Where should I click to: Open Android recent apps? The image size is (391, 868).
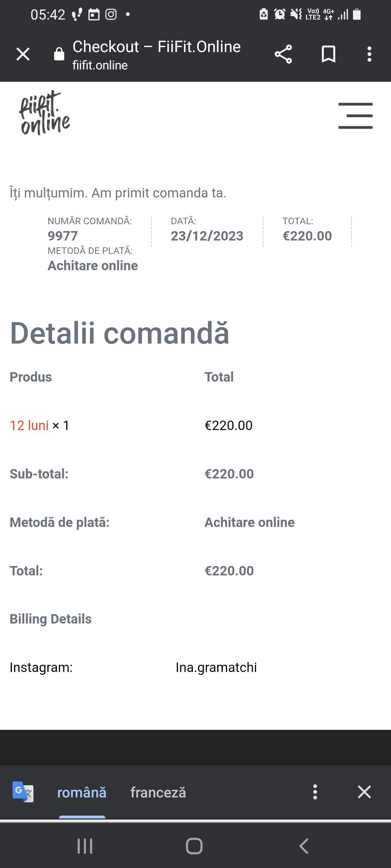click(85, 846)
